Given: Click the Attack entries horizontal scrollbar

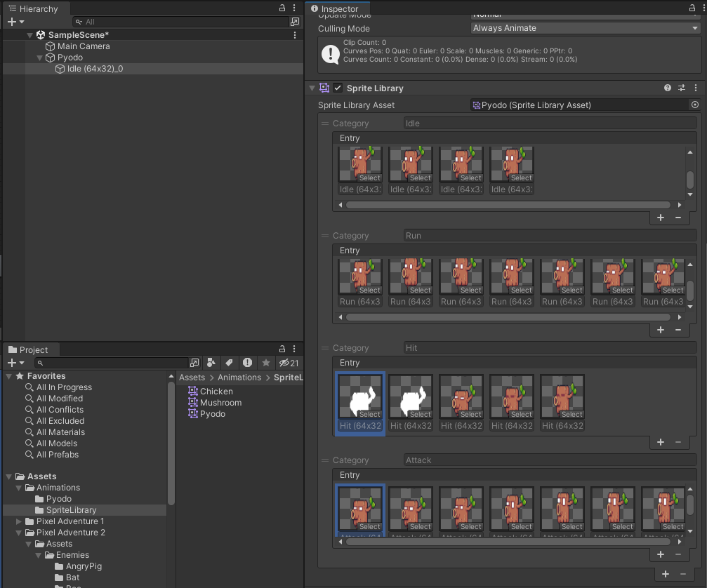Looking at the screenshot, I should pyautogui.click(x=508, y=542).
